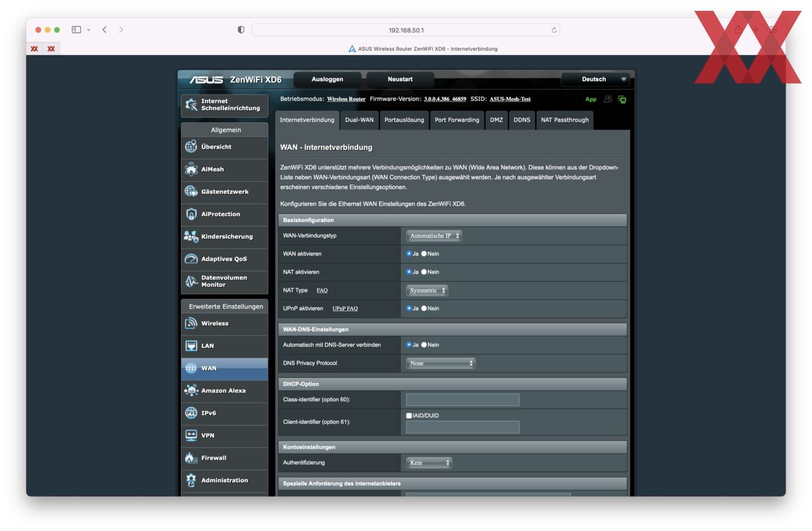Click the users icon next to App
This screenshot has width=812, height=531.
pos(608,99)
